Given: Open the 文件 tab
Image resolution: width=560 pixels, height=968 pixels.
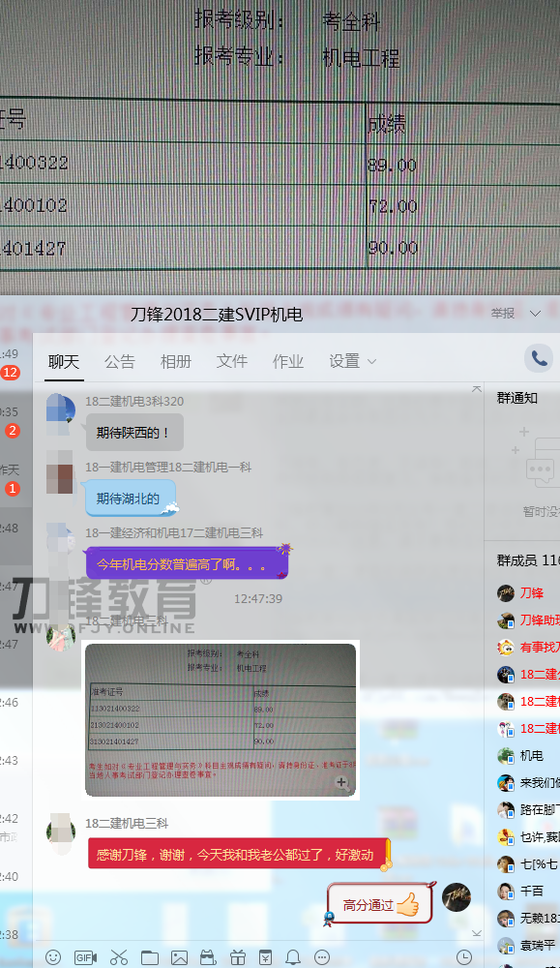Looking at the screenshot, I should point(232,361).
